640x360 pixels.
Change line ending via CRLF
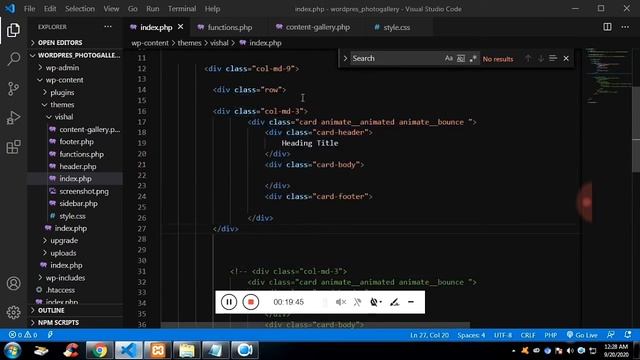pyautogui.click(x=528, y=335)
